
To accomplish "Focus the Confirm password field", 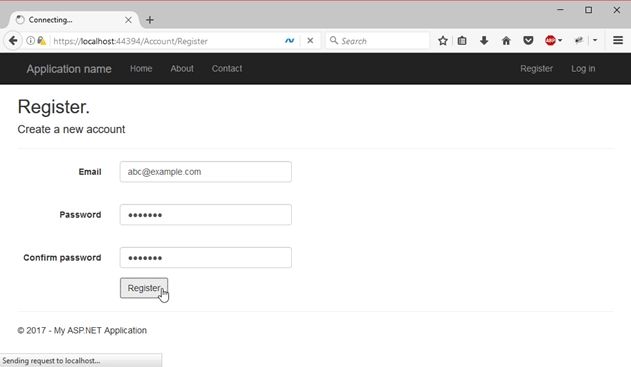I will click(206, 258).
